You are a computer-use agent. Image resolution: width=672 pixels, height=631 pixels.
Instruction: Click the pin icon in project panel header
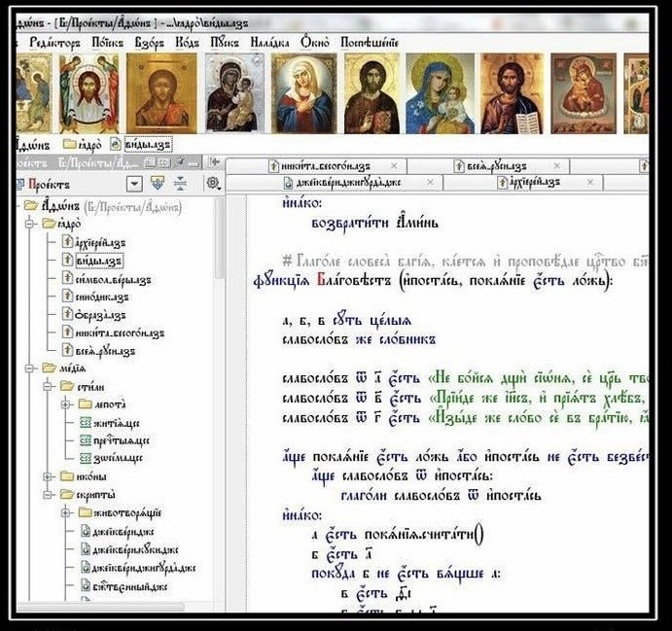point(182,162)
